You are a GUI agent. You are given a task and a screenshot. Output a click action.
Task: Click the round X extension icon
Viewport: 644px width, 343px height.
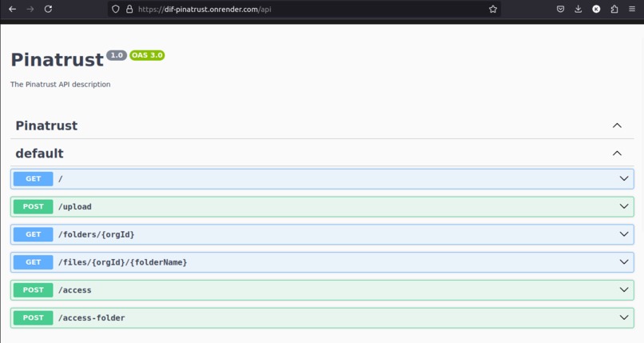tap(596, 9)
